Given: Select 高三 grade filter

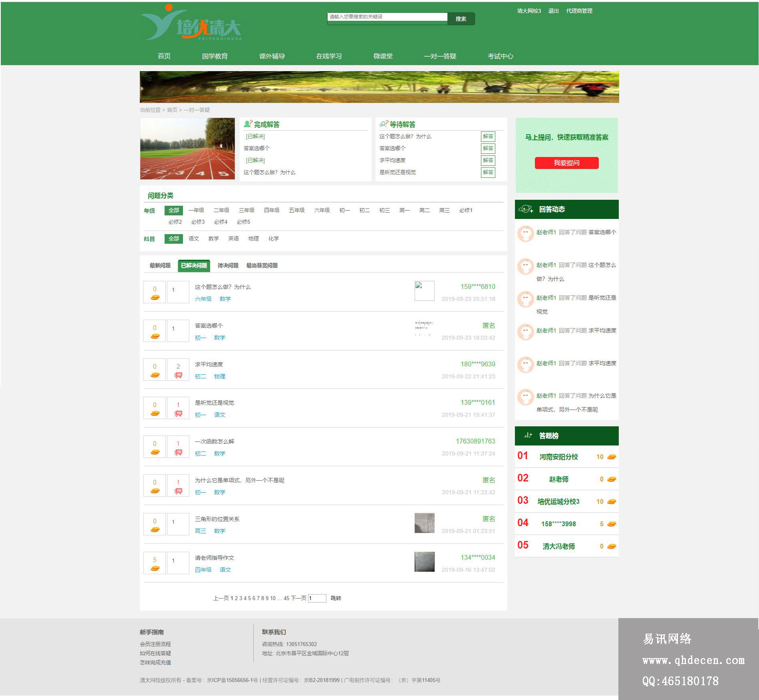Looking at the screenshot, I should tap(444, 211).
